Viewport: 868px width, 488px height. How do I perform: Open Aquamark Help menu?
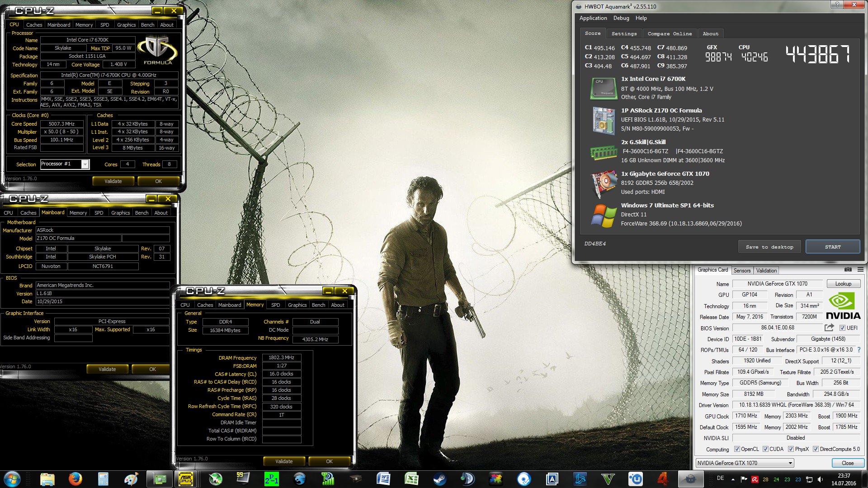pos(641,18)
